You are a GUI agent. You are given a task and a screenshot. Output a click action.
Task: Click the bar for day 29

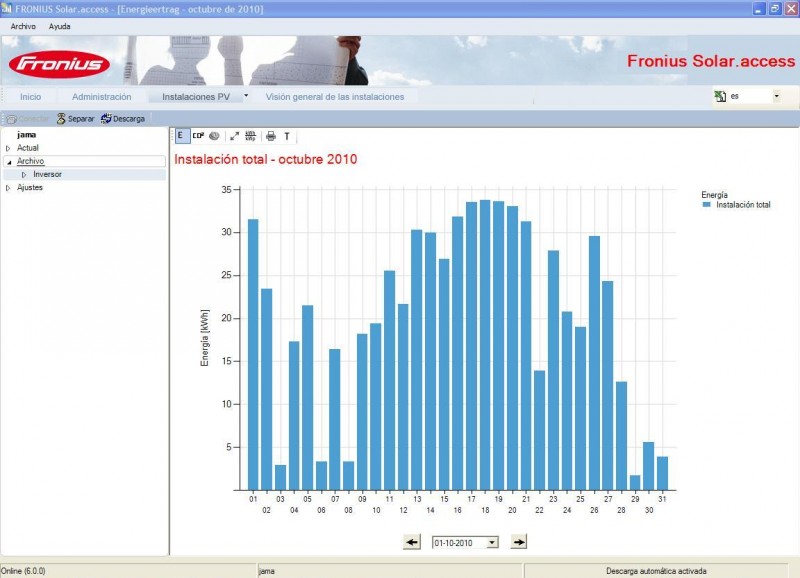pos(635,483)
